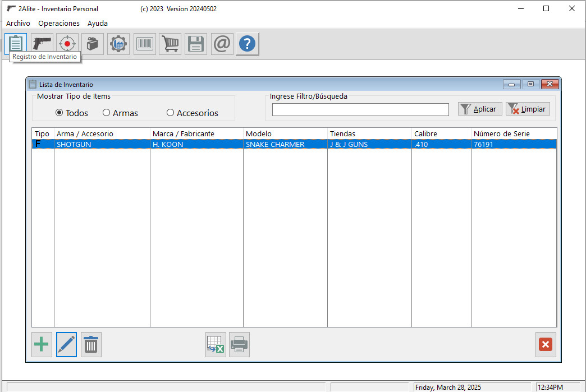
Task: Click the SNAKE CHARMER model cell
Action: point(285,144)
